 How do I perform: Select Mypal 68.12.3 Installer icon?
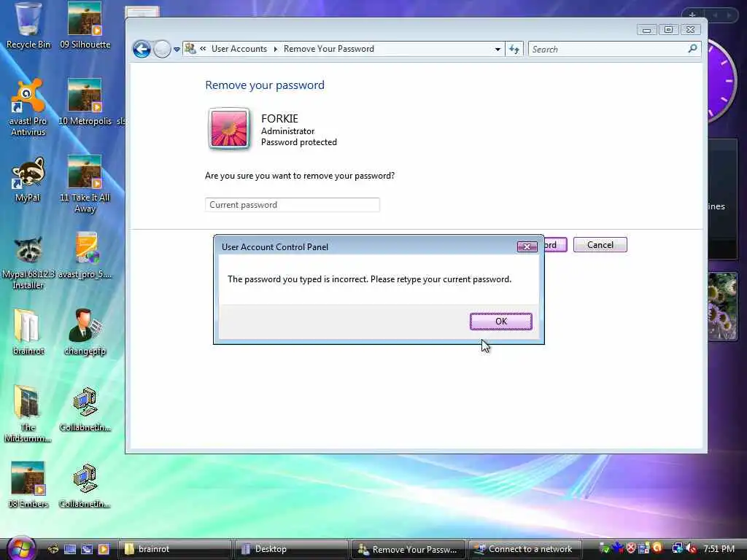click(x=28, y=262)
